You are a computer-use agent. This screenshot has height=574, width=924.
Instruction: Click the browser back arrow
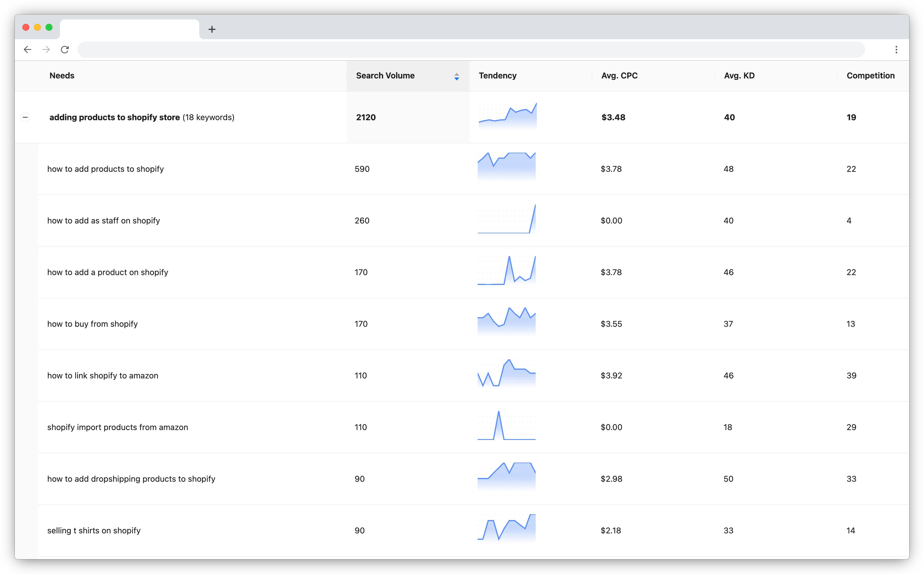tap(27, 50)
